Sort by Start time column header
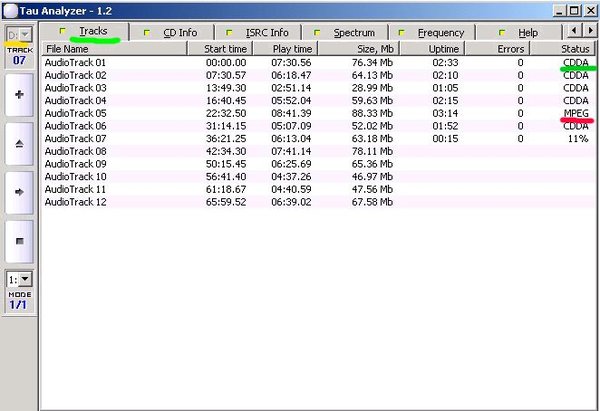Screen dimensions: 600x411 (220, 49)
